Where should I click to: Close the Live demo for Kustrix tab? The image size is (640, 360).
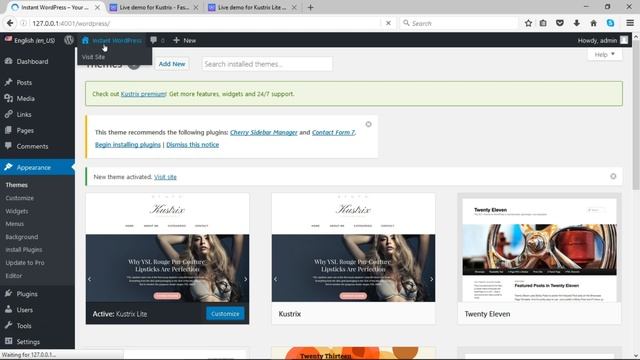point(196,7)
